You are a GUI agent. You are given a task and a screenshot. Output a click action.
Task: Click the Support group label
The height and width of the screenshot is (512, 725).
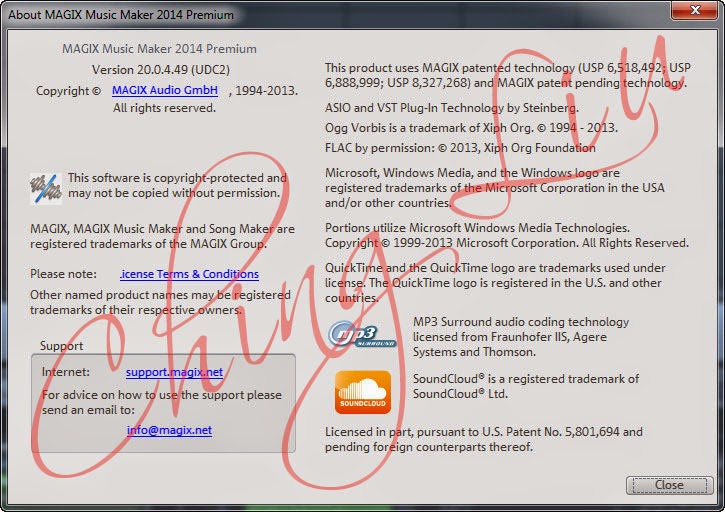coord(61,346)
